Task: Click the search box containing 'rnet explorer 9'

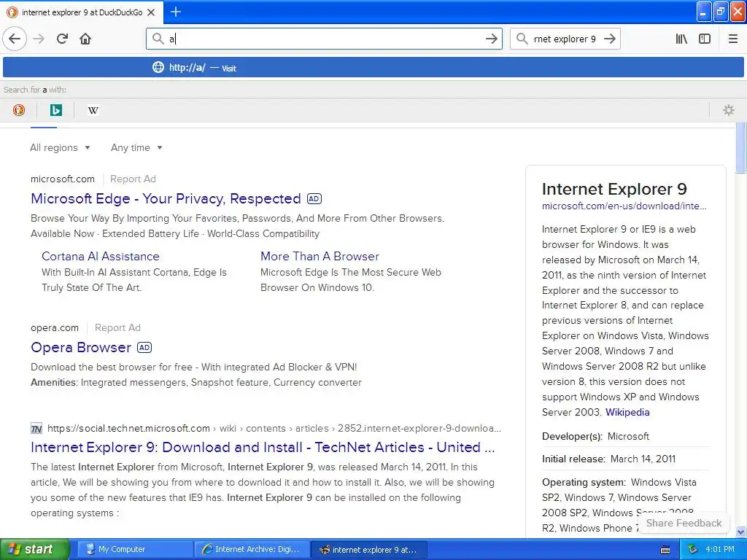Action: tap(565, 39)
